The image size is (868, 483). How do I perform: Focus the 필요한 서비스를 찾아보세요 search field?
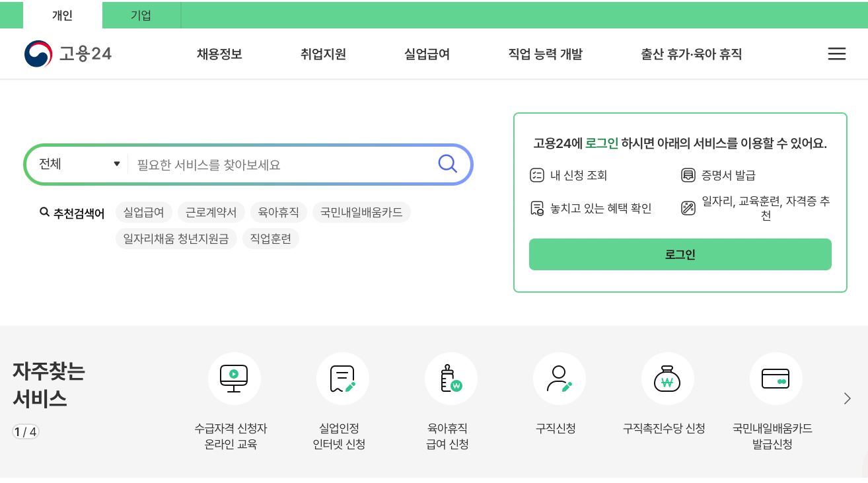click(281, 164)
